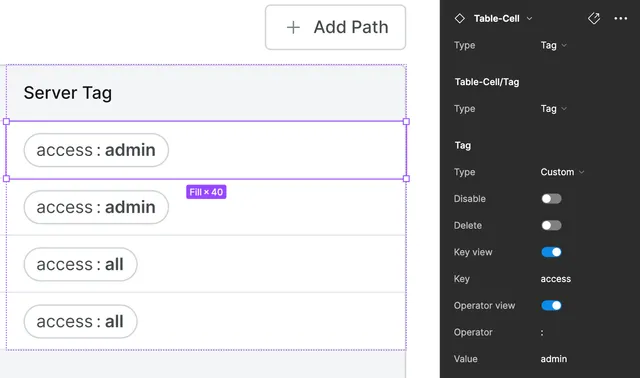Toggle the Delete switch
This screenshot has height=378, width=640.
click(x=551, y=225)
